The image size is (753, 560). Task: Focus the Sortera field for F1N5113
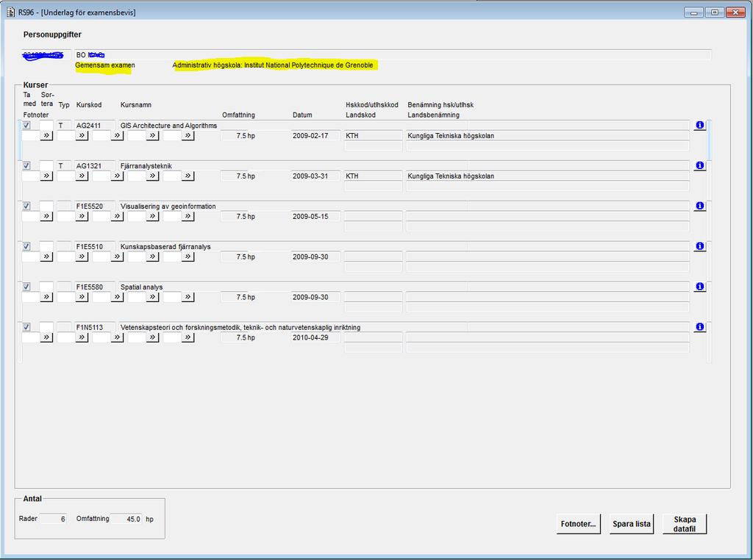coord(46,327)
